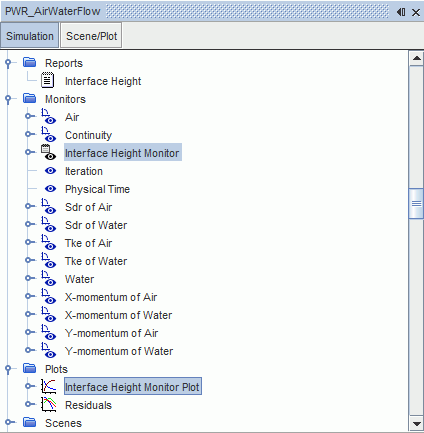Switch to the Simulation tab

pyautogui.click(x=30, y=36)
